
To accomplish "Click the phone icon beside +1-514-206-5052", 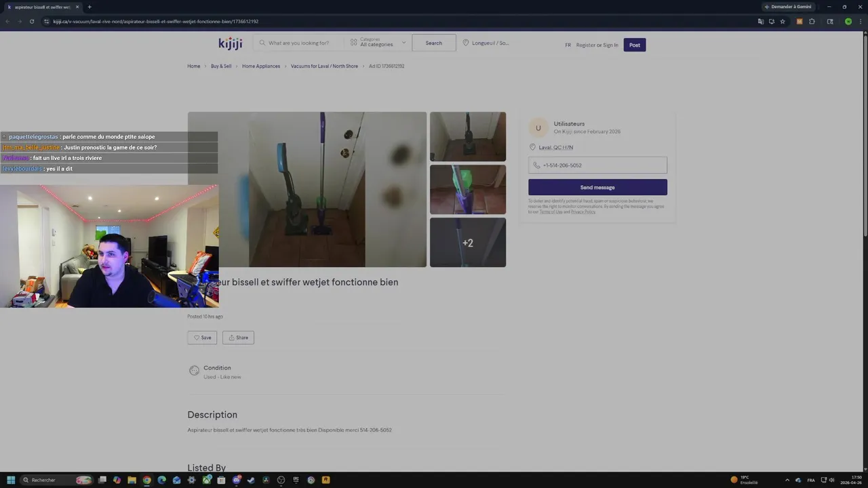I will point(536,165).
